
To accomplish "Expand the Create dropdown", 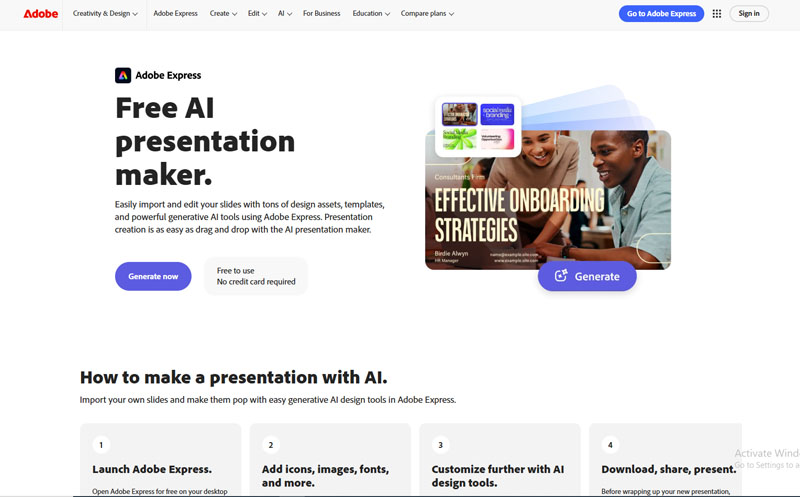I will tap(223, 14).
